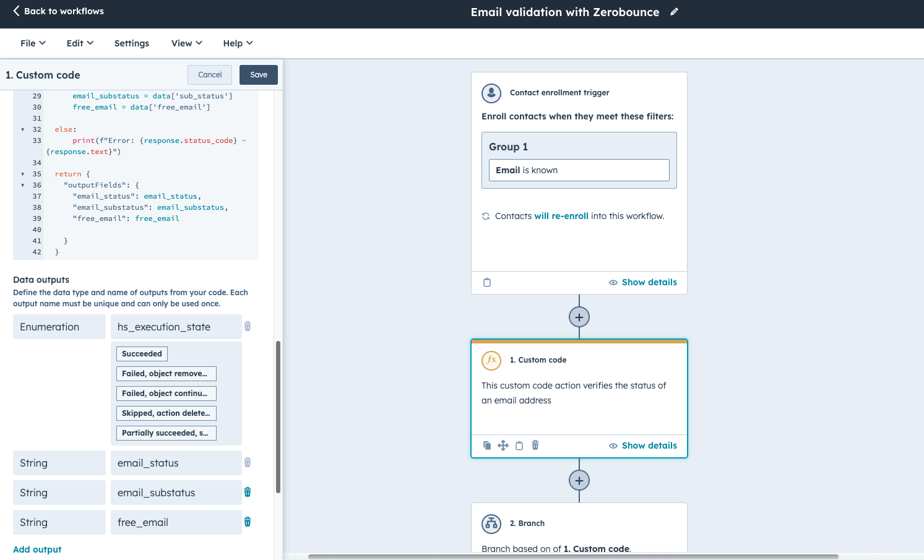Open type dropdown for free_email
The image size is (924, 560).
coord(59,522)
